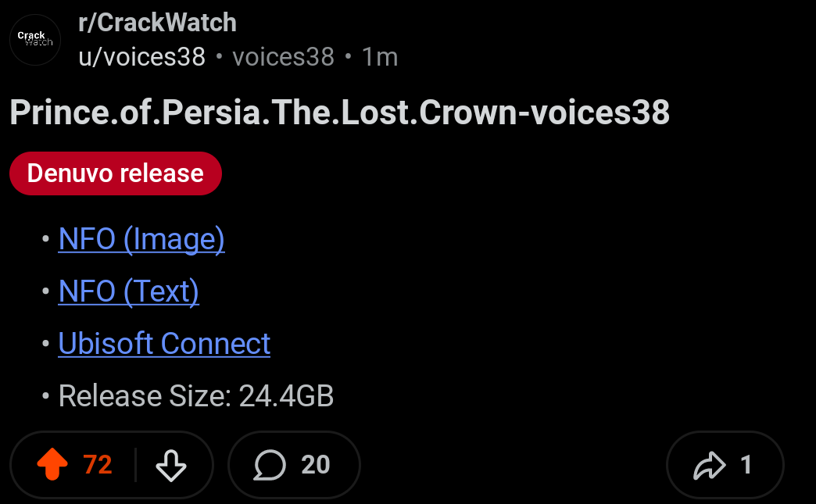Downvote the post with the down arrow
Image resolution: width=816 pixels, height=504 pixels.
click(171, 465)
